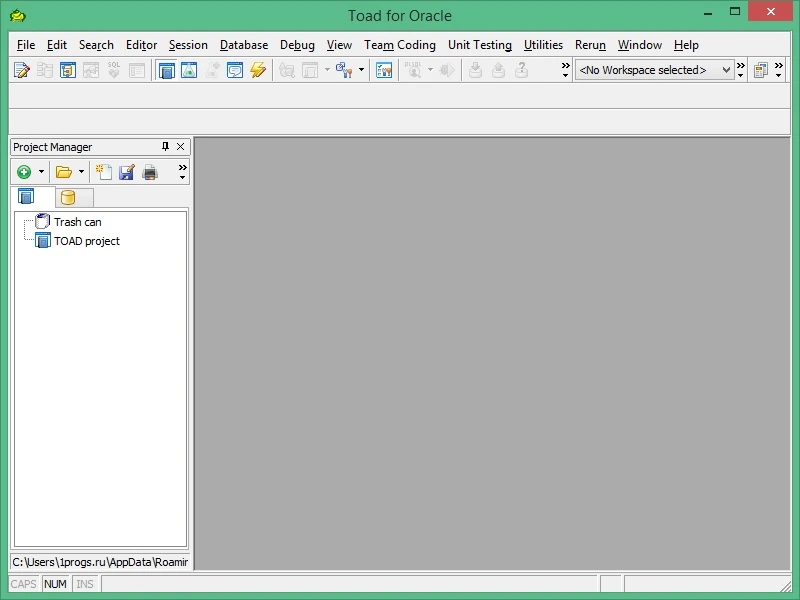
Task: Open the Editor menu
Action: (x=141, y=45)
